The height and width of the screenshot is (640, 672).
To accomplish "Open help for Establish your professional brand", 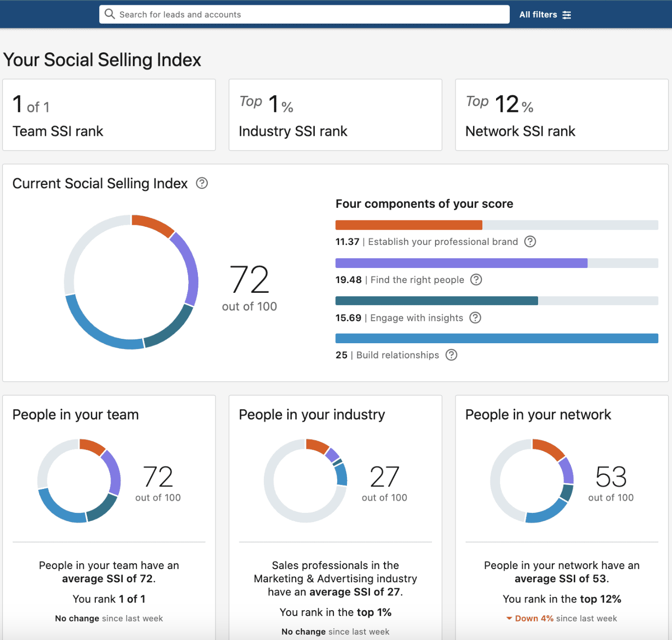I will click(530, 242).
